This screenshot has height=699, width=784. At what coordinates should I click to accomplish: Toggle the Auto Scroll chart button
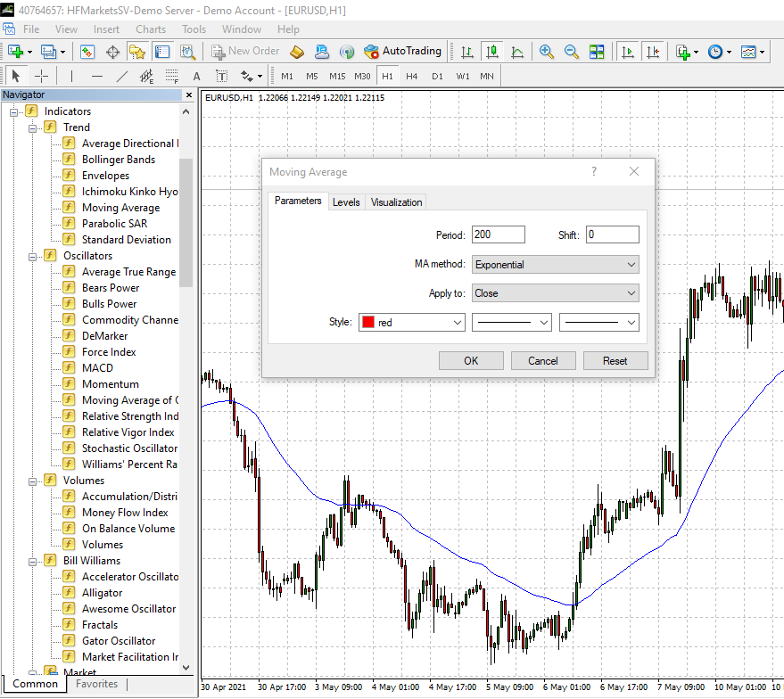click(x=628, y=52)
